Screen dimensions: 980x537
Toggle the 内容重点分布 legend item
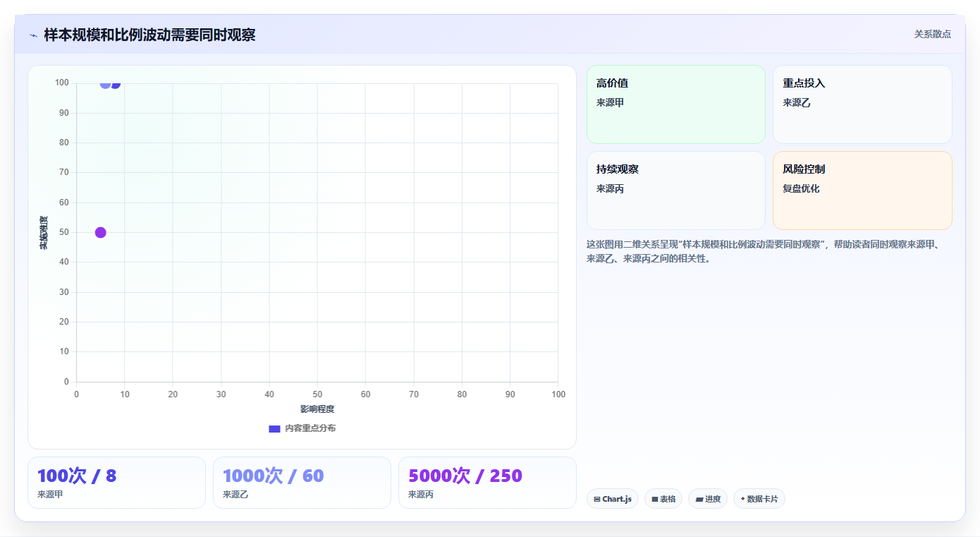pos(302,428)
